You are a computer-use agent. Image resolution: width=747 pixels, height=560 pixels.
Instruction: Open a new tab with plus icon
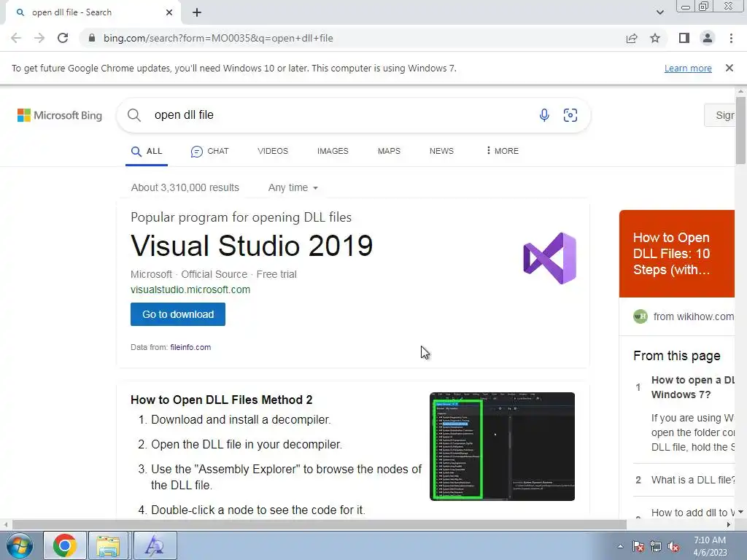click(x=197, y=12)
